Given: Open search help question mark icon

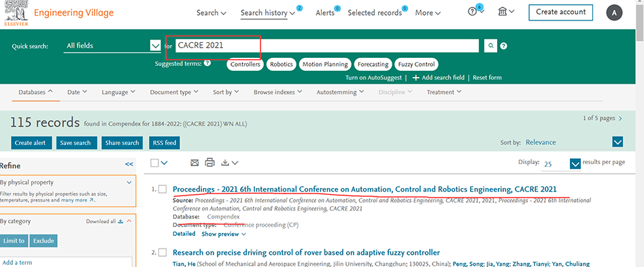Looking at the screenshot, I should [x=503, y=46].
